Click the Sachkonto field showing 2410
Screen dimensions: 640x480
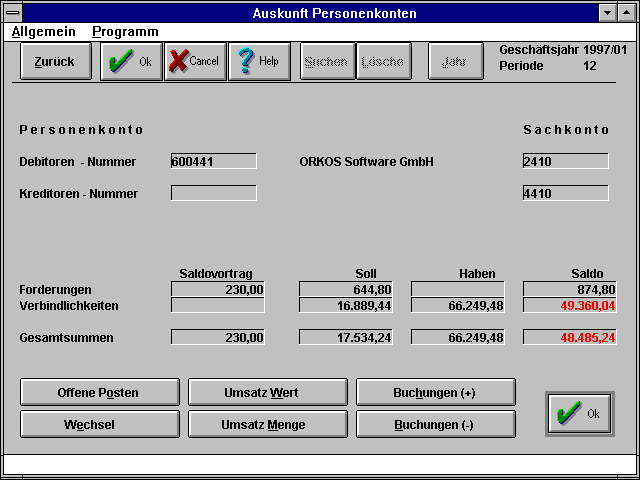[565, 161]
